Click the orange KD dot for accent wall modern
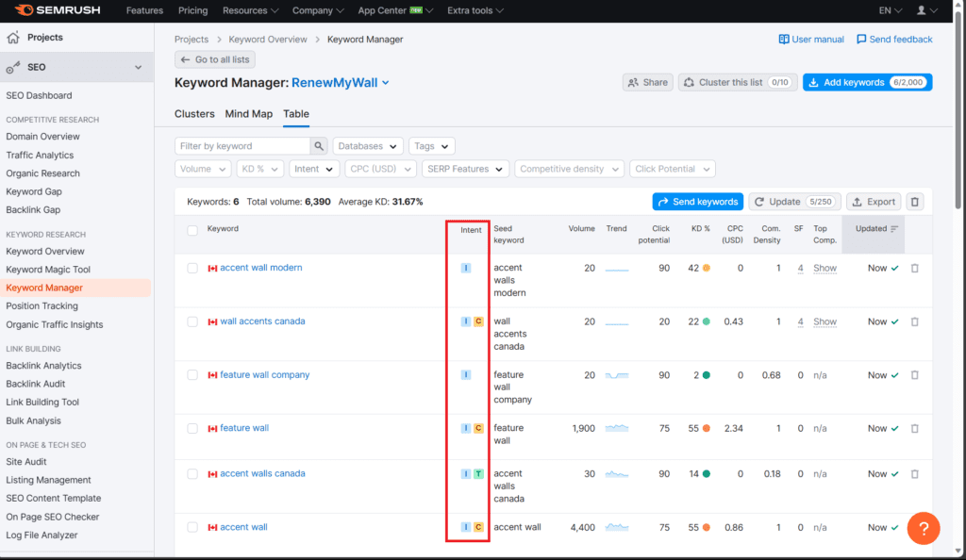 tap(707, 269)
